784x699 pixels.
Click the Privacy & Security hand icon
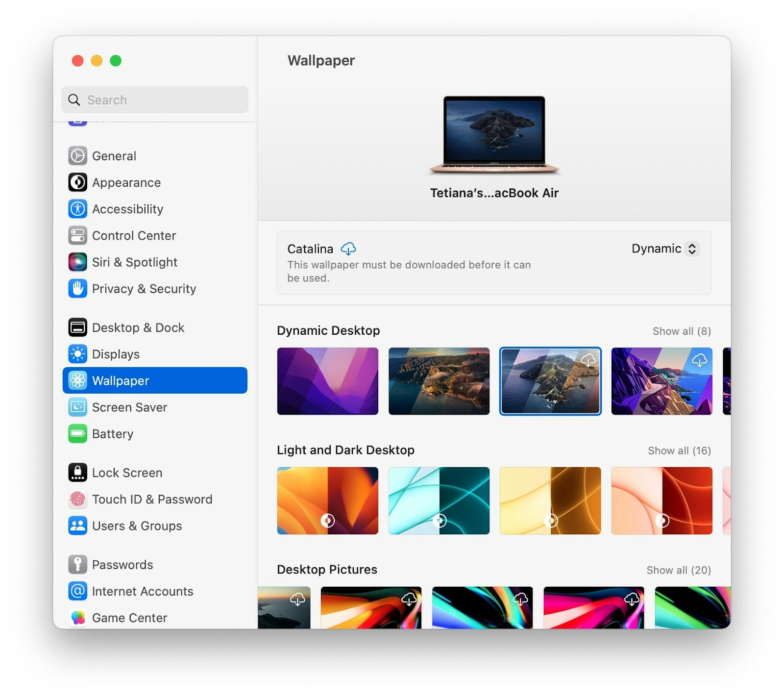tap(77, 289)
